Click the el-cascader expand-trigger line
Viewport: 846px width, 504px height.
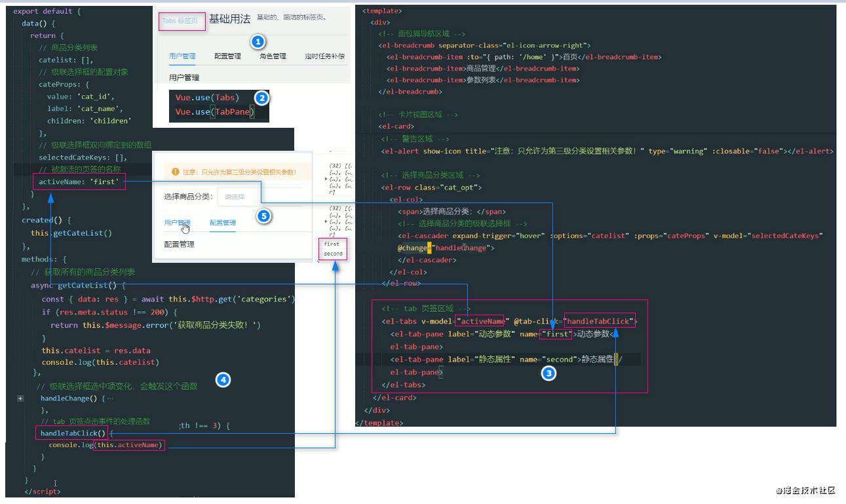click(x=610, y=236)
